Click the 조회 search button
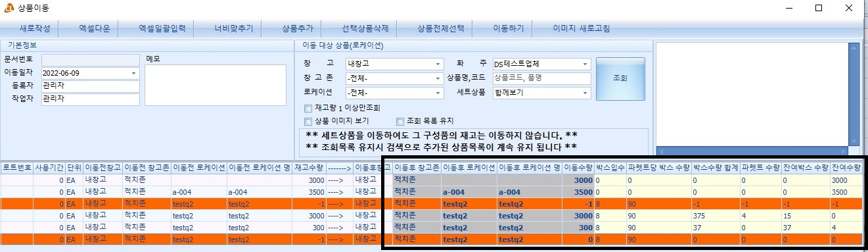868x252 pixels. [620, 78]
